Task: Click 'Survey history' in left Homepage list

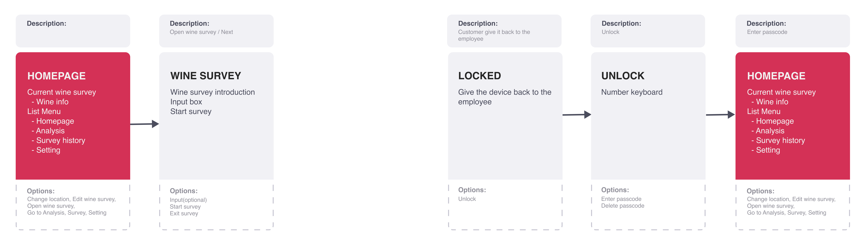Action: 61,140
